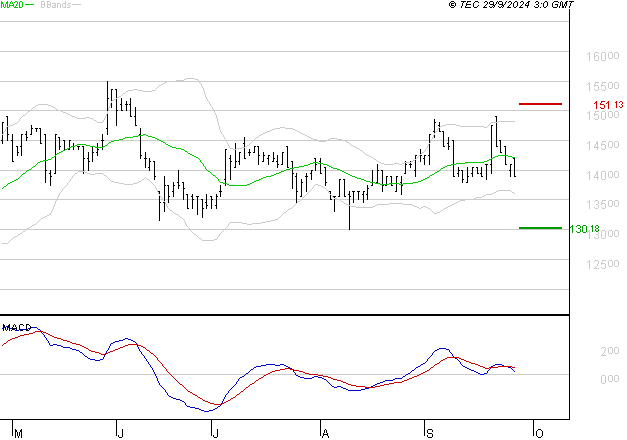Click the BBands legend label
627x440 pixels.
tap(56, 5)
